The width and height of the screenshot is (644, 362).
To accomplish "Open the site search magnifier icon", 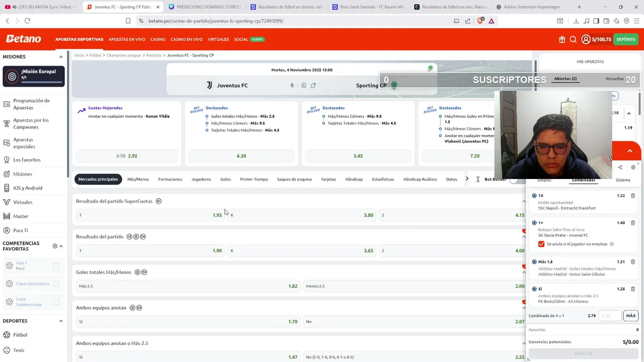I will tap(573, 39).
